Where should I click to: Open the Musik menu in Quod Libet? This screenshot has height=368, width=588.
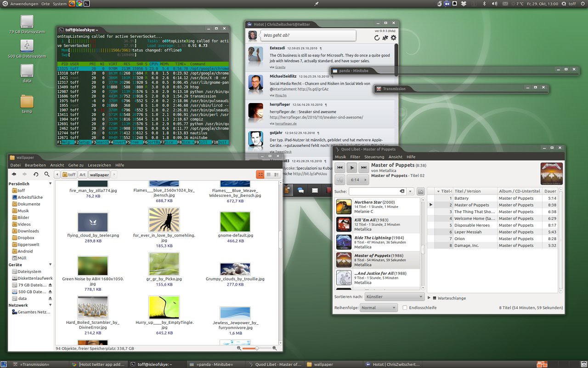click(340, 157)
